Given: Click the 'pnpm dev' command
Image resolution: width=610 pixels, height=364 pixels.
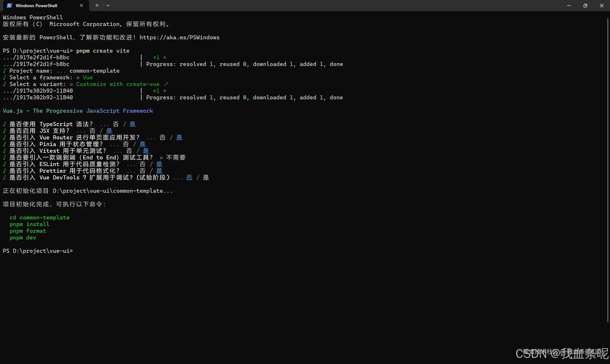Looking at the screenshot, I should [23, 238].
